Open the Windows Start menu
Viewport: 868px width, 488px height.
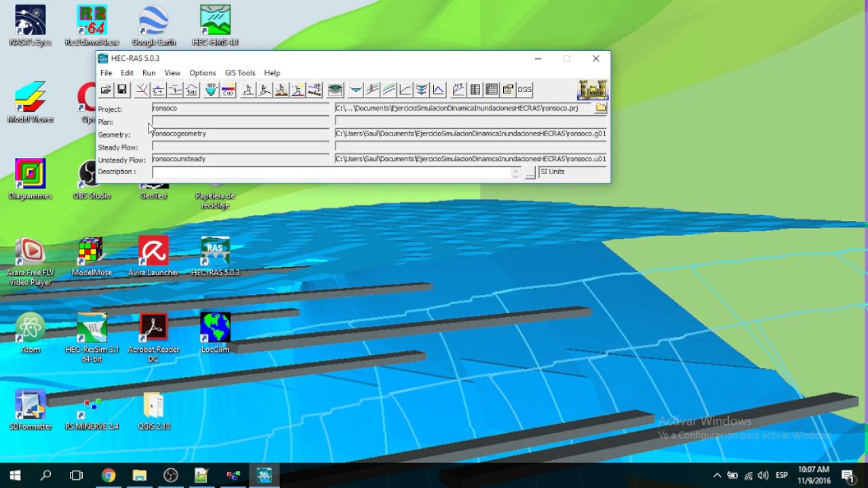point(15,475)
